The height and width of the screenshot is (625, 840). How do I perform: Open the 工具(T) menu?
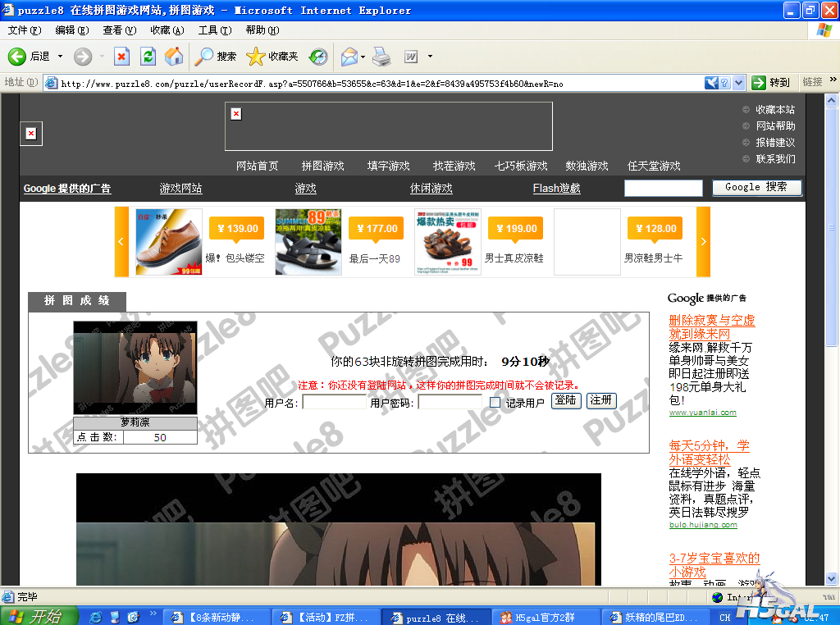coord(214,30)
